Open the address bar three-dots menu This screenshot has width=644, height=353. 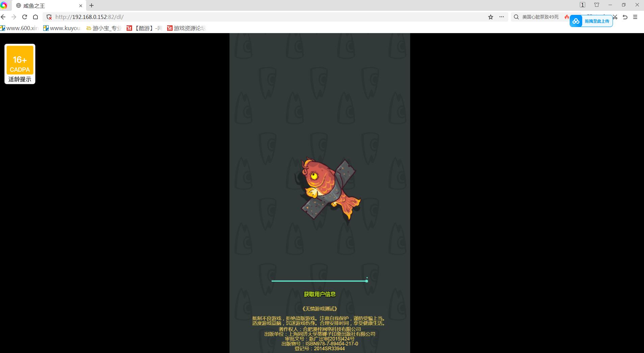tap(501, 17)
